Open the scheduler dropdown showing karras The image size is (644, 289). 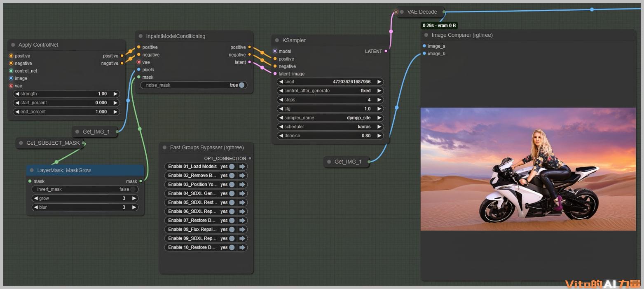tap(330, 127)
